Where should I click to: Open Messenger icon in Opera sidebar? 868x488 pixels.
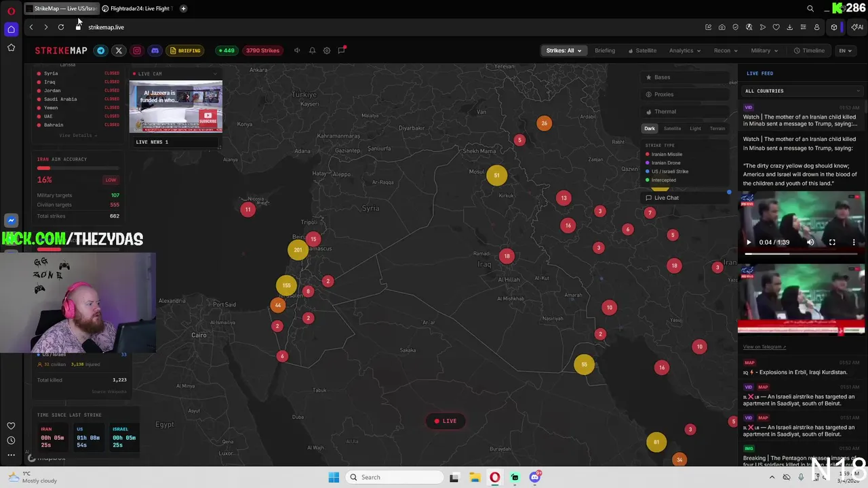[11, 220]
